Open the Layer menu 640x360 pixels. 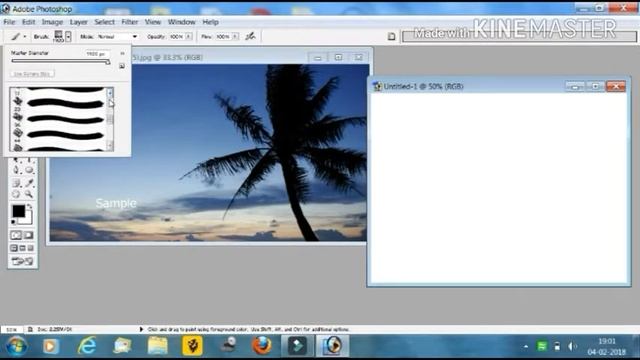tap(79, 22)
